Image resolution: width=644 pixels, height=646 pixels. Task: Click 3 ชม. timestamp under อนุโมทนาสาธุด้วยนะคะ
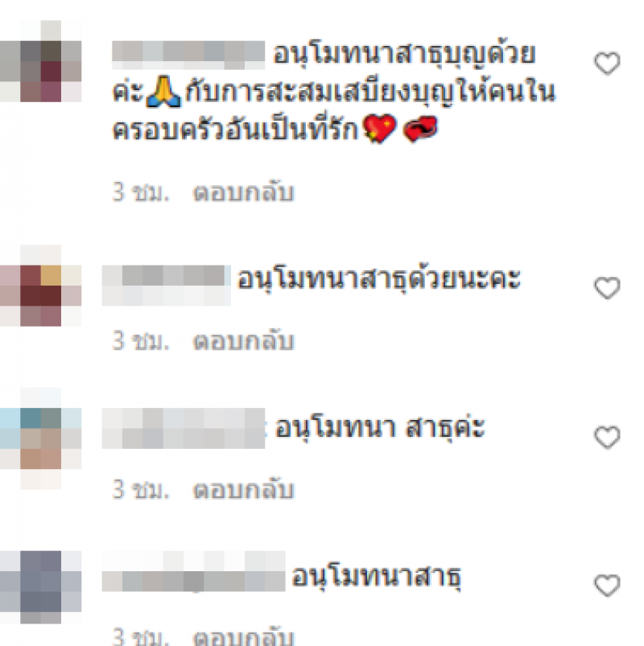click(141, 342)
